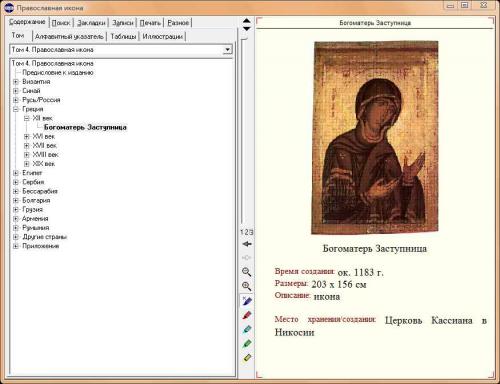500x384 pixels.
Task: Click the ок. 1183 г. date
Action: (x=360, y=272)
